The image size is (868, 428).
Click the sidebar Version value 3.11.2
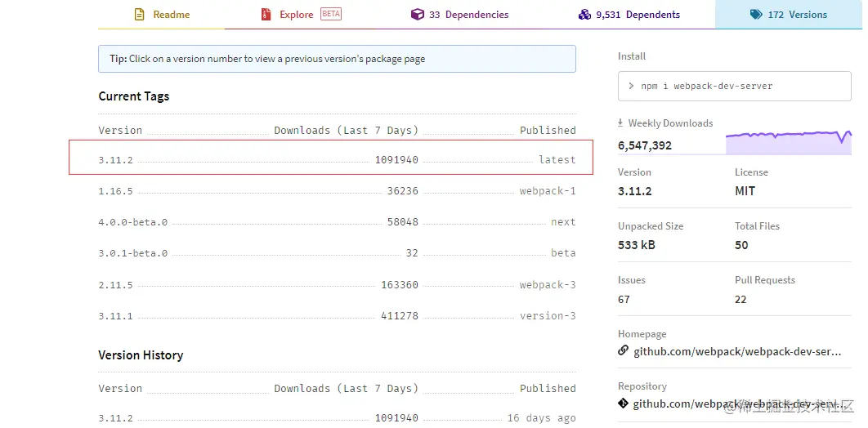coord(635,191)
